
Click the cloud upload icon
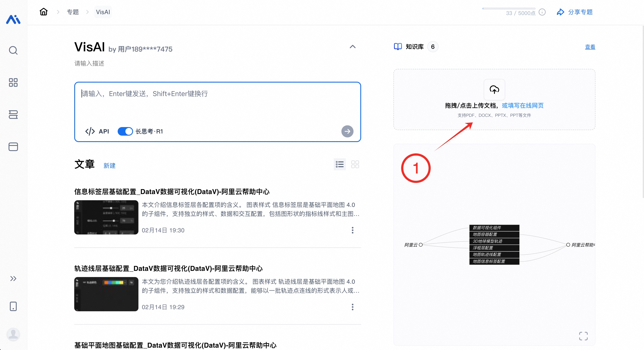(494, 89)
